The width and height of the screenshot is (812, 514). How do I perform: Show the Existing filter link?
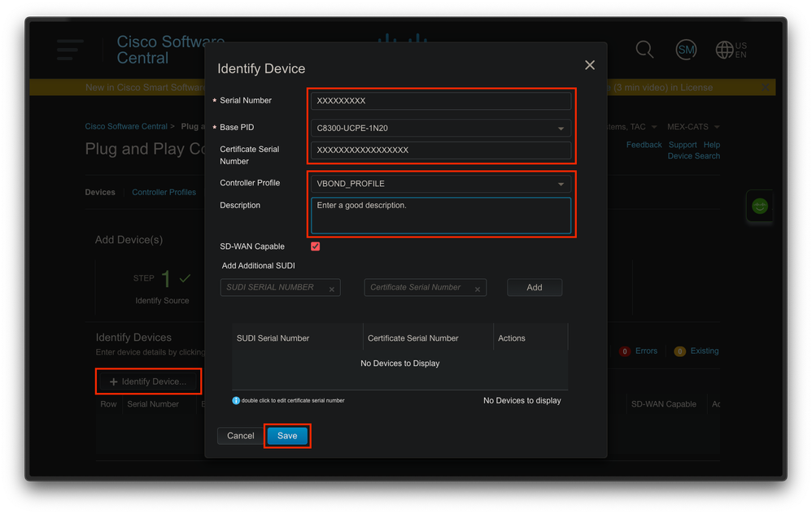(705, 351)
